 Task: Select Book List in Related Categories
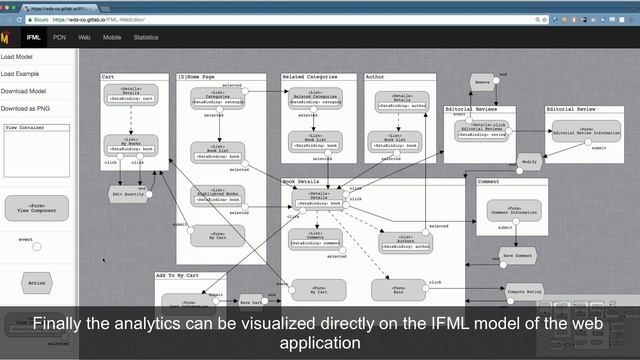pyautogui.click(x=315, y=142)
